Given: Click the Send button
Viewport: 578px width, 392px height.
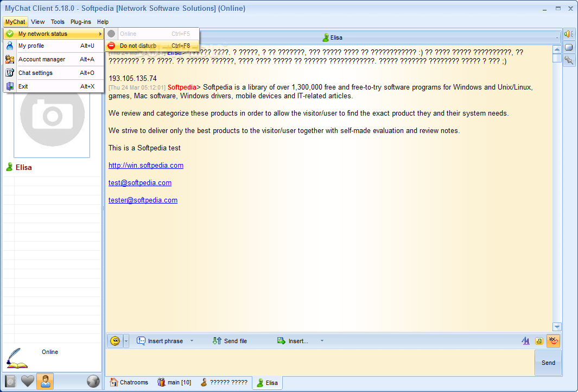Looking at the screenshot, I should (548, 363).
